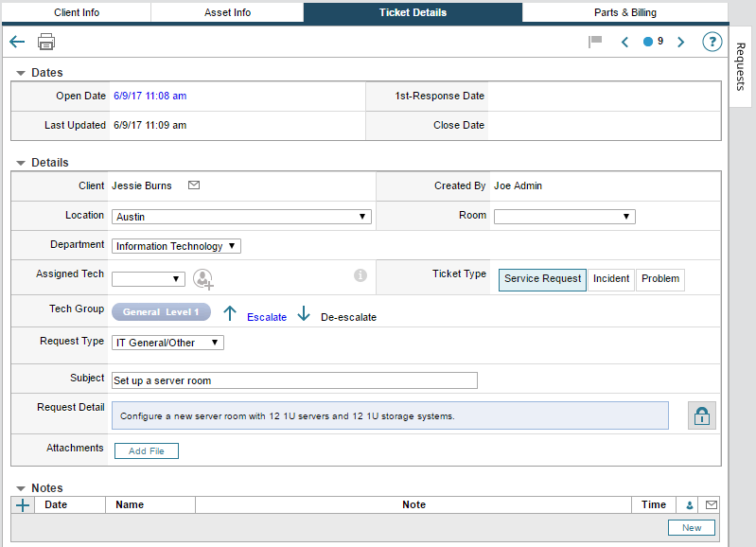756x547 pixels.
Task: Add a note with the plus icon
Action: click(x=24, y=505)
